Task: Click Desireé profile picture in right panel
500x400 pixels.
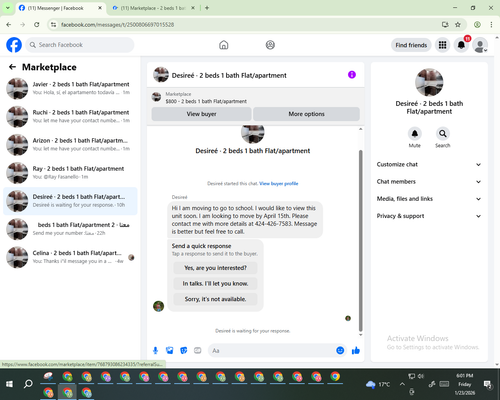Action: coord(429,82)
